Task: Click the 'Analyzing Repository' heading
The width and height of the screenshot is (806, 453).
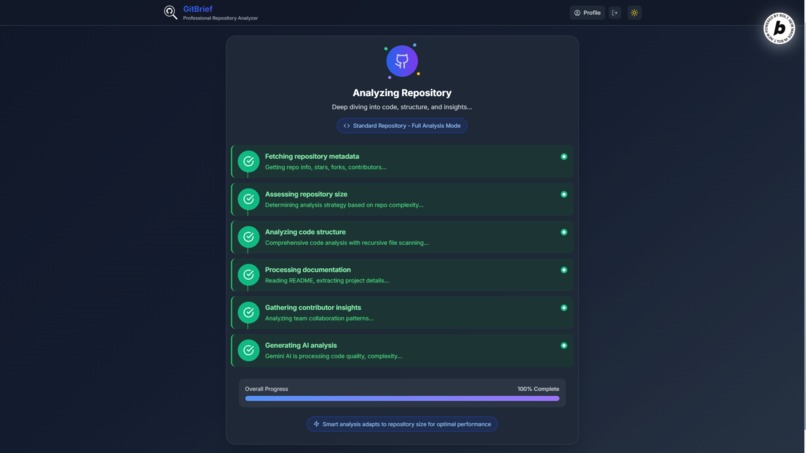Action: pos(402,93)
